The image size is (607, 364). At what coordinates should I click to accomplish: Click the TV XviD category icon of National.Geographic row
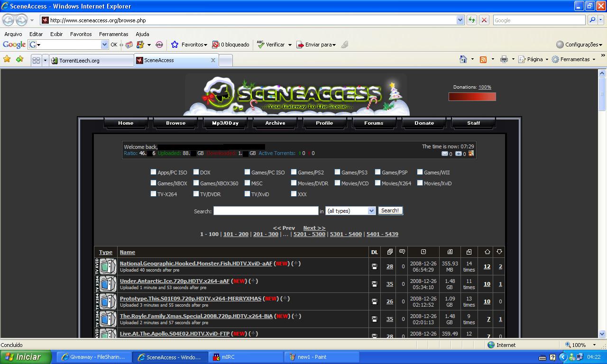[x=106, y=266]
